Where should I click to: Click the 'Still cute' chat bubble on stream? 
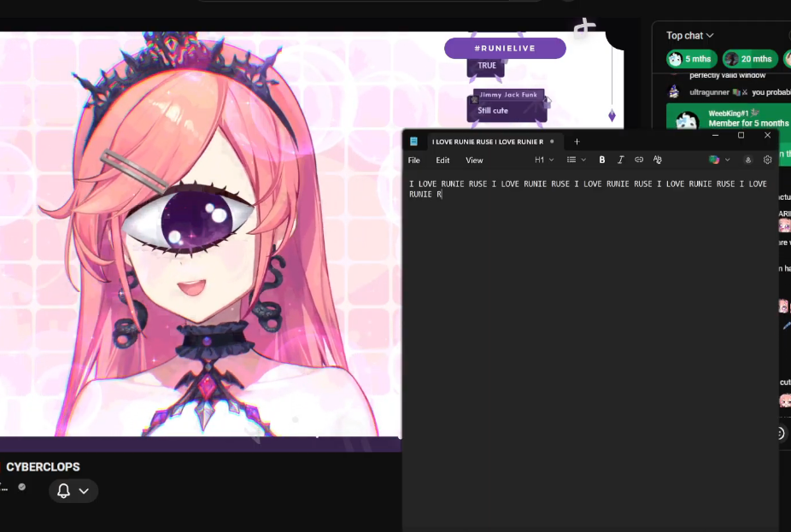tap(507, 110)
